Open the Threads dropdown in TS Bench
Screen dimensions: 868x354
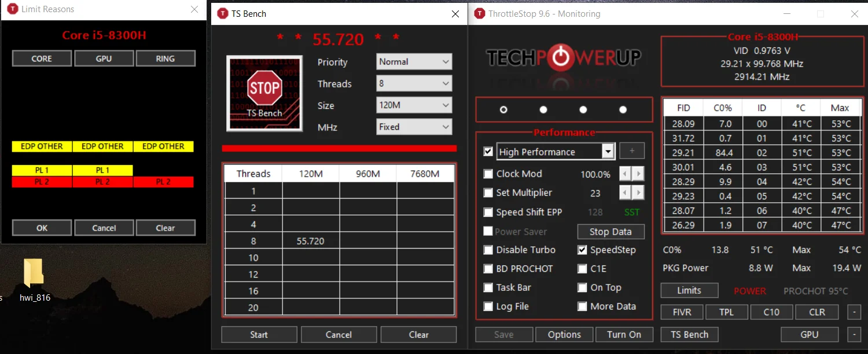(x=414, y=83)
